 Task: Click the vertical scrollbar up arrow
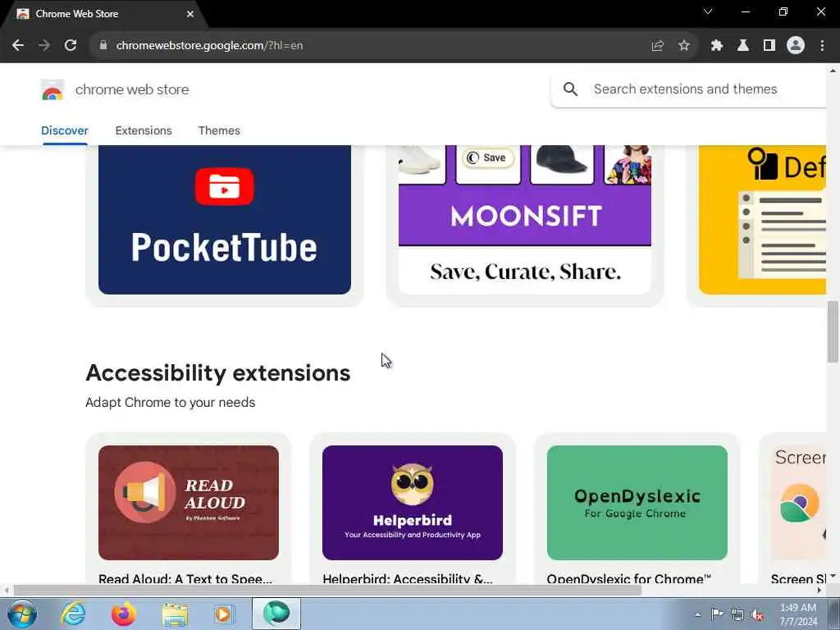tap(833, 71)
